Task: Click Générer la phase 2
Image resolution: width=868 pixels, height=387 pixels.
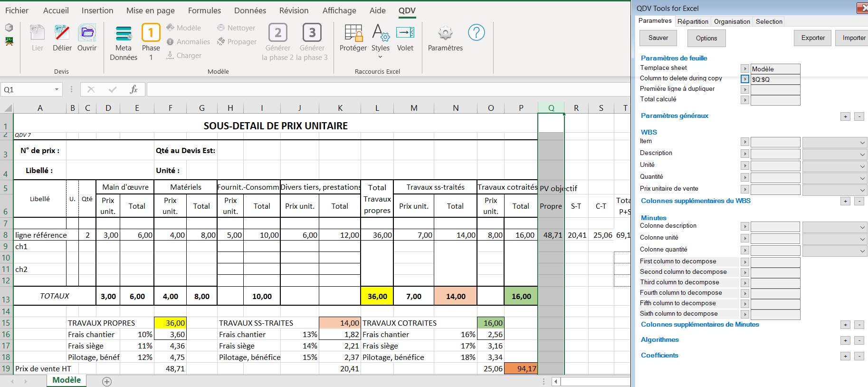Action: pyautogui.click(x=278, y=42)
